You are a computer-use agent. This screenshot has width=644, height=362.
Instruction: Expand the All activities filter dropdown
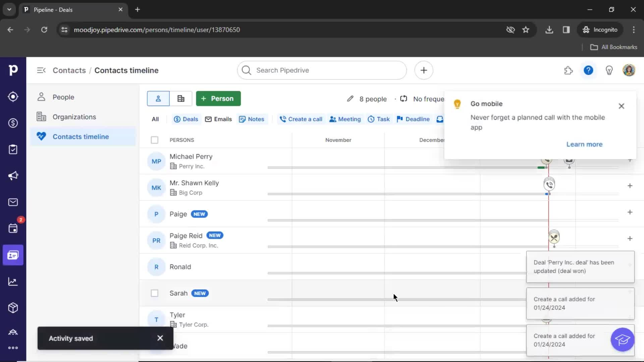click(x=155, y=118)
